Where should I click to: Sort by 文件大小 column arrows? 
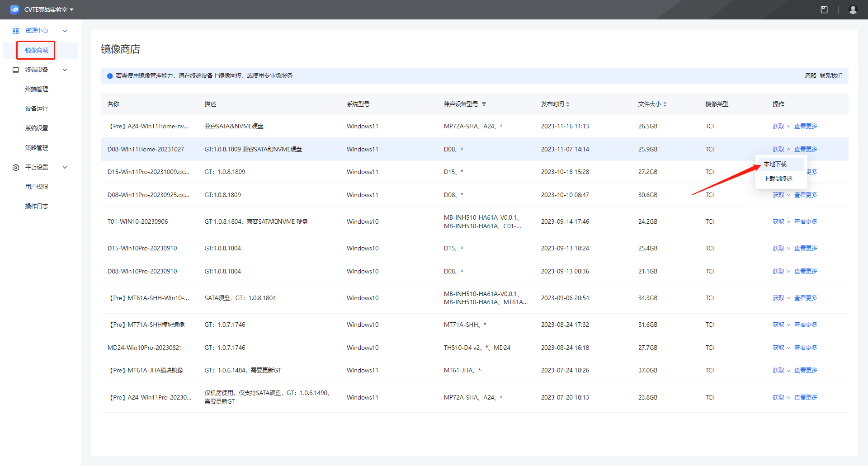(x=665, y=104)
